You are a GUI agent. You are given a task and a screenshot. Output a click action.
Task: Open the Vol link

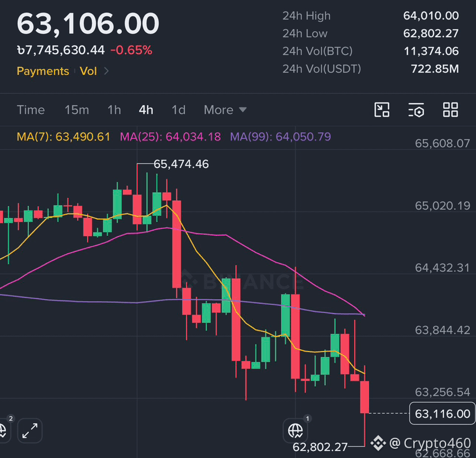[88, 71]
